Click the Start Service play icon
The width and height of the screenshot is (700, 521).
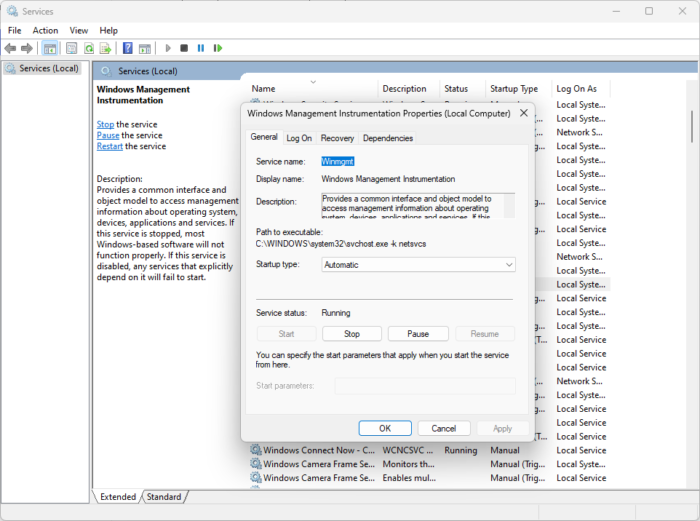click(x=168, y=48)
